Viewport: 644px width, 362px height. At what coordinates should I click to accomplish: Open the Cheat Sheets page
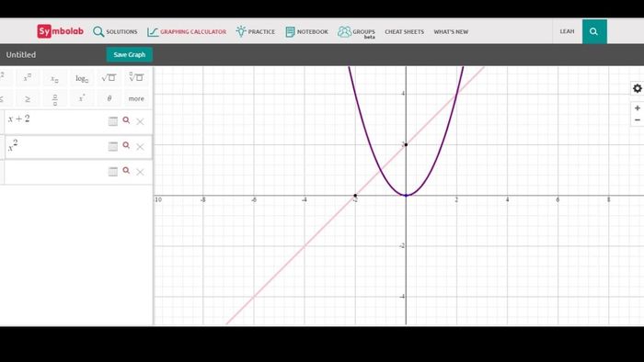point(404,31)
